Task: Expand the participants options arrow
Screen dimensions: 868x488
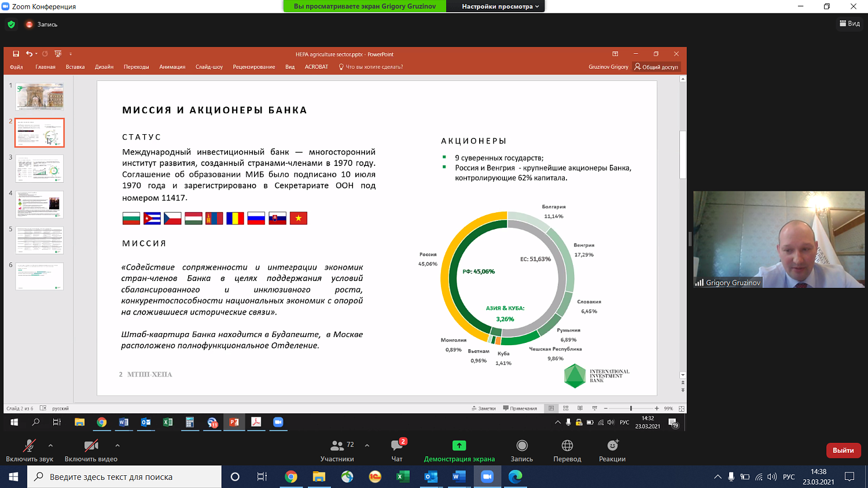Action: coord(367,445)
